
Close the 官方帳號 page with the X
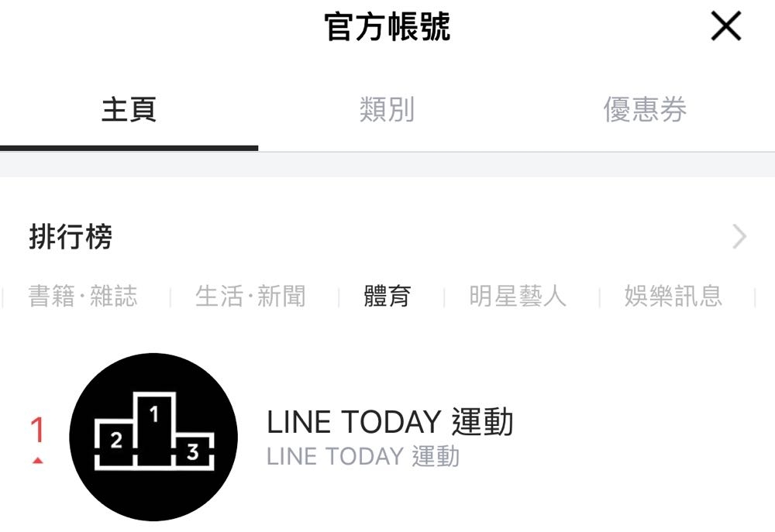point(725,26)
